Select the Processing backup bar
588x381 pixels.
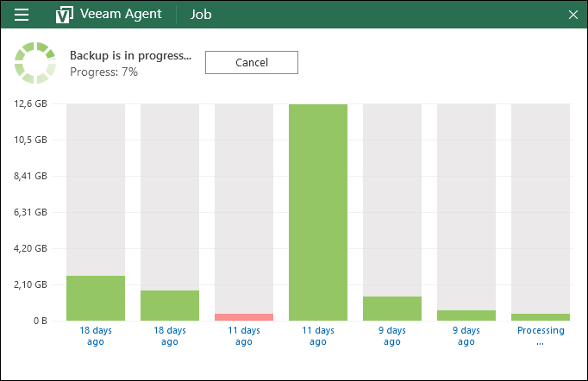pos(541,317)
